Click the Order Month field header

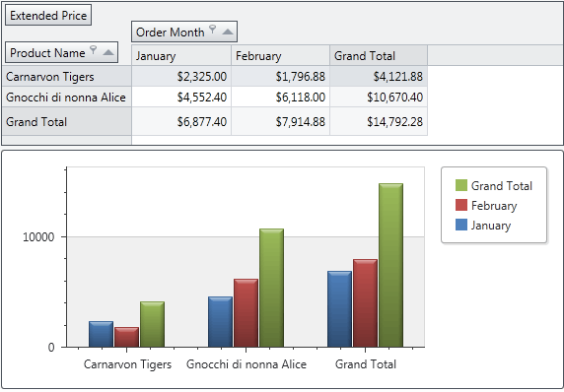184,32
